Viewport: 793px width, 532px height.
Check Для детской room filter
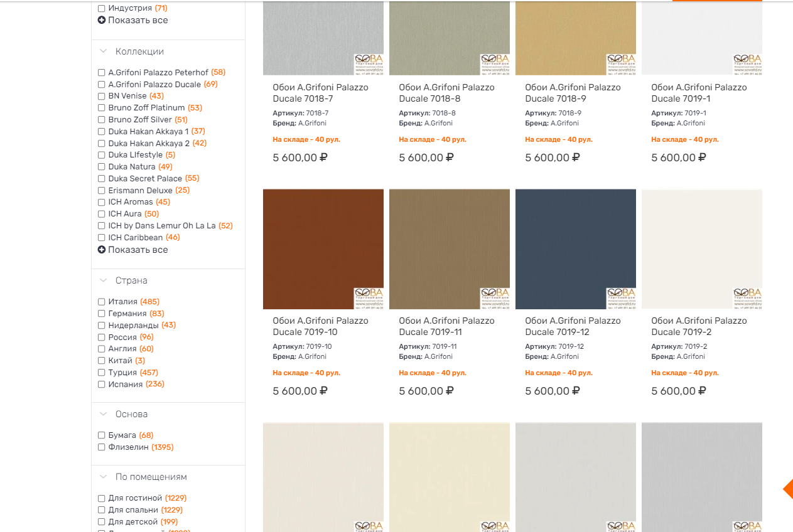pos(102,522)
